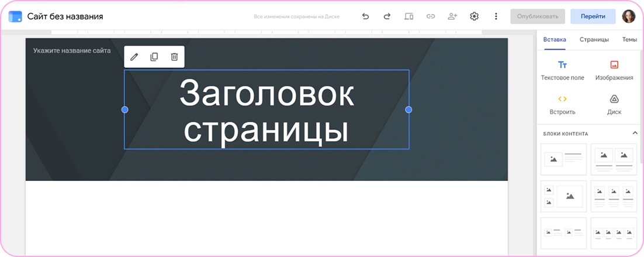Click the site title Сайт без названия
This screenshot has width=644, height=257.
point(65,16)
